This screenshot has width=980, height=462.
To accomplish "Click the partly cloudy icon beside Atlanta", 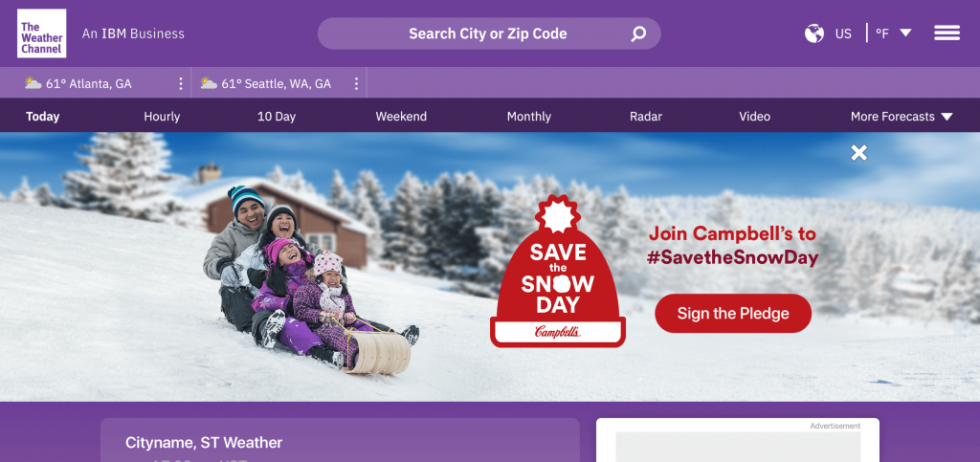I will pyautogui.click(x=33, y=83).
